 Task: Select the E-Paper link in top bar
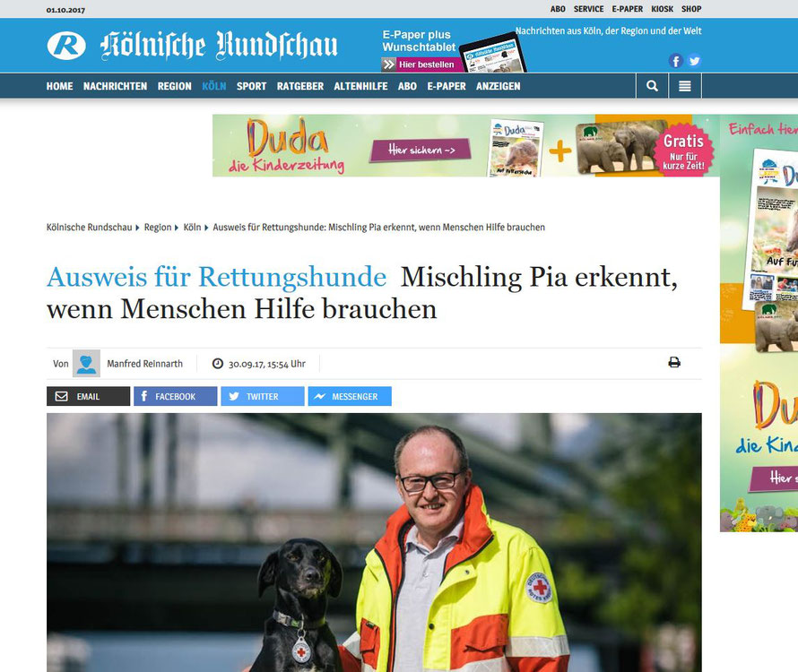(x=627, y=9)
